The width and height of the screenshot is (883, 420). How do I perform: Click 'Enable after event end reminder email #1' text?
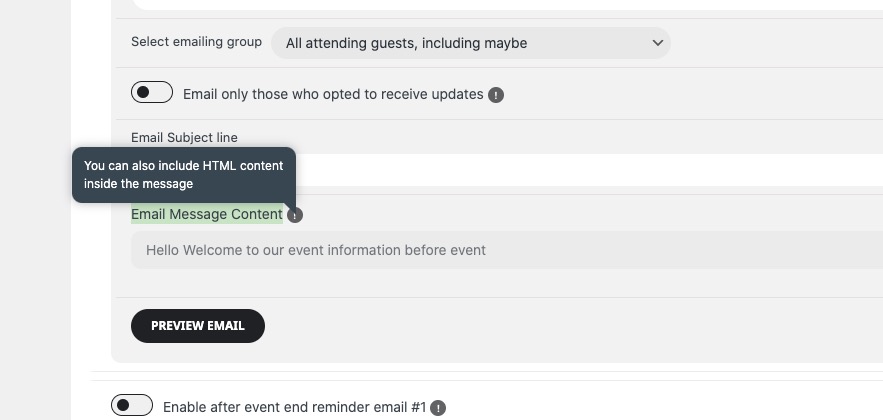[295, 407]
